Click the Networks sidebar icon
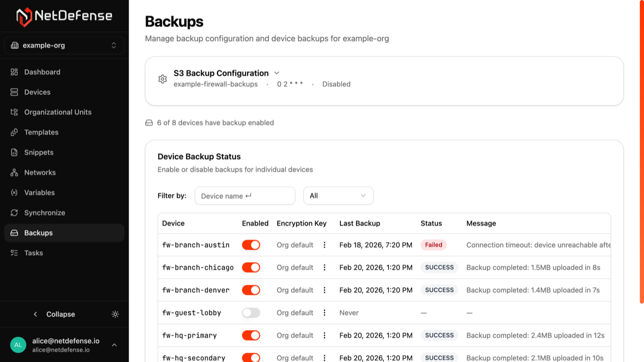This screenshot has height=362, width=644. click(14, 172)
